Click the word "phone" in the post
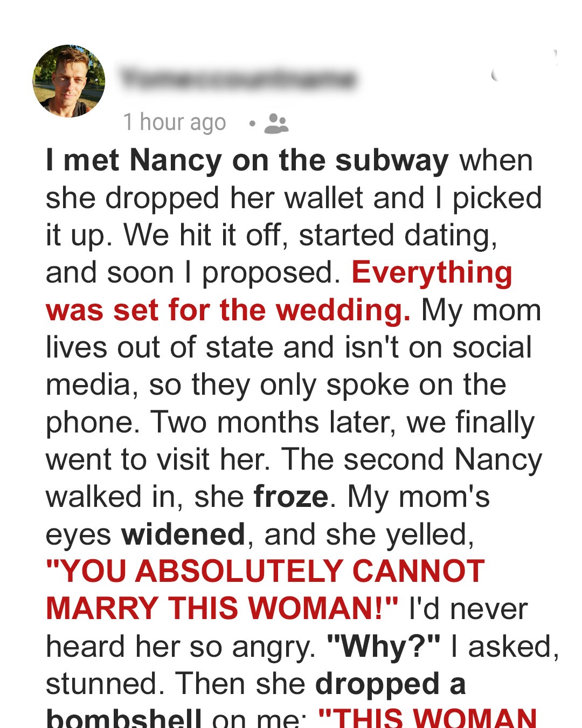The width and height of the screenshot is (582, 728). click(89, 422)
